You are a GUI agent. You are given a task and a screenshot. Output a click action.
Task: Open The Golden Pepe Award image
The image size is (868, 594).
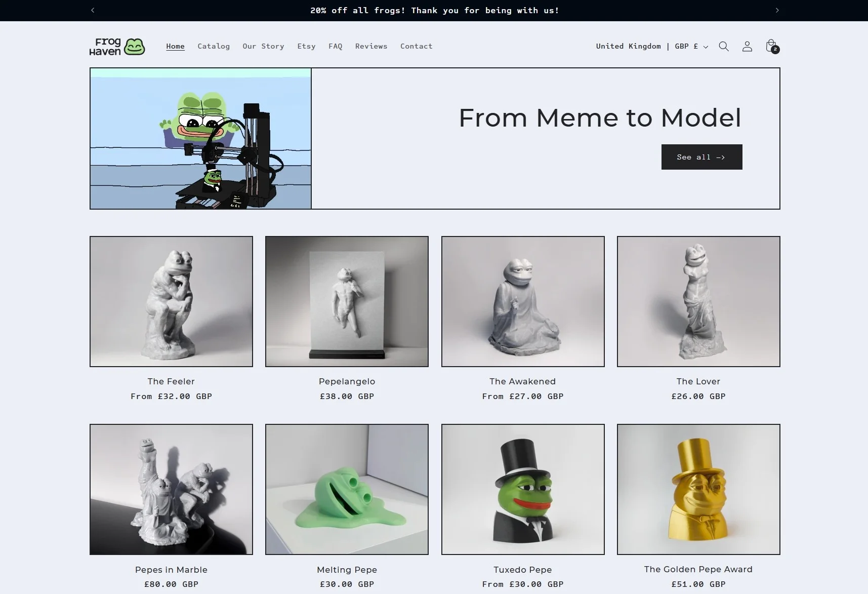click(698, 489)
